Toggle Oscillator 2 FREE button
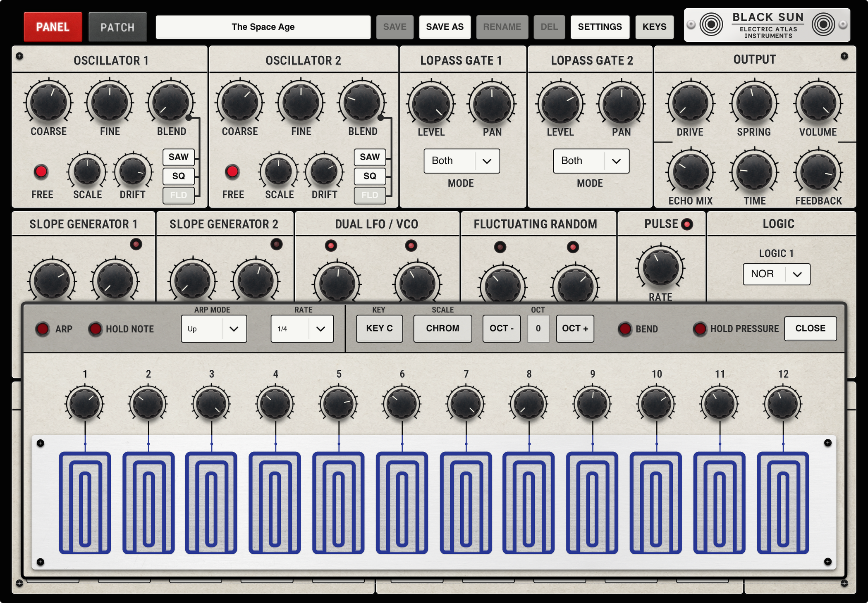 coord(232,172)
